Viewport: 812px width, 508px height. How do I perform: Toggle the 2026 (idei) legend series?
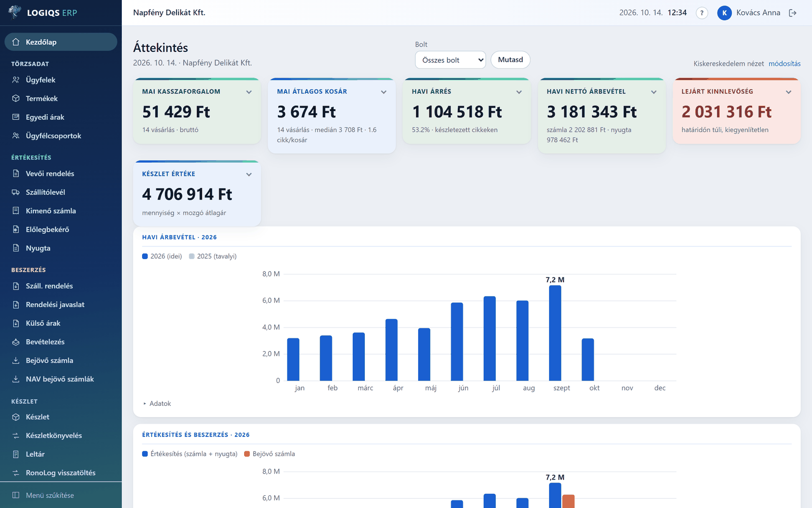pos(162,257)
